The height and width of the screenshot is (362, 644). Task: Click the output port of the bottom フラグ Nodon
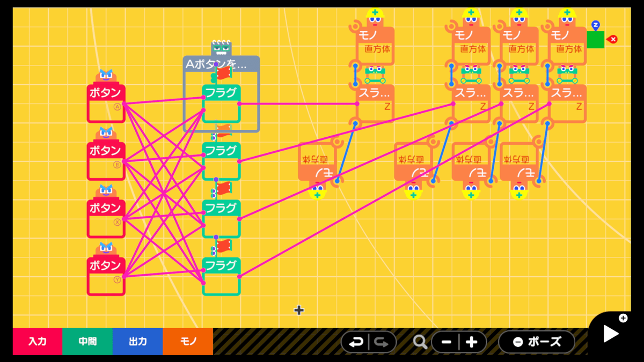point(239,276)
